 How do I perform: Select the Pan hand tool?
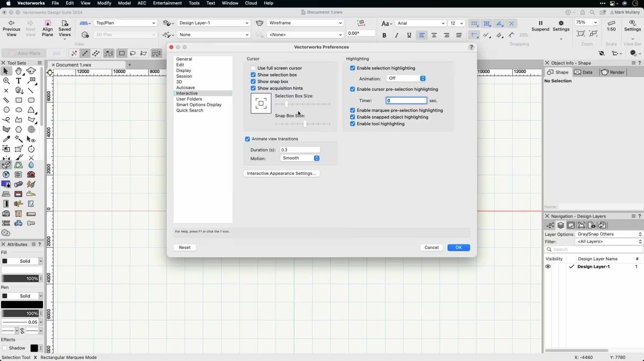point(19,71)
